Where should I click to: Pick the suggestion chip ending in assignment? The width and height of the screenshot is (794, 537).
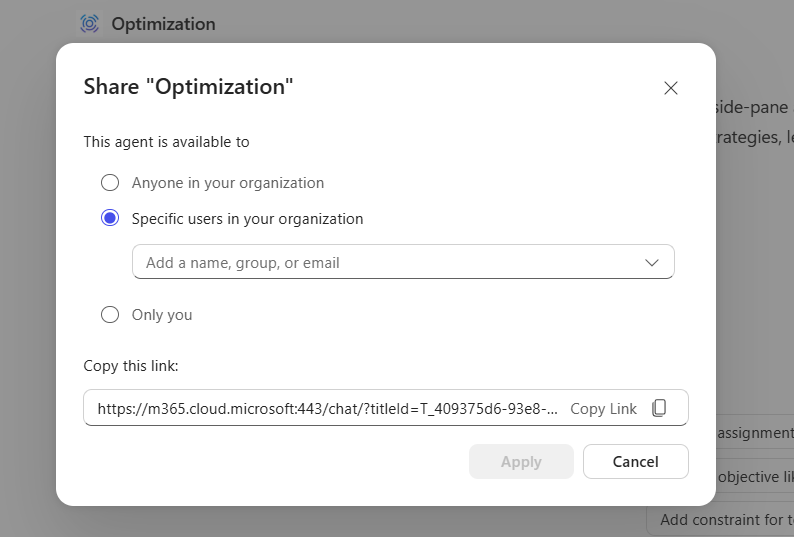tap(754, 433)
